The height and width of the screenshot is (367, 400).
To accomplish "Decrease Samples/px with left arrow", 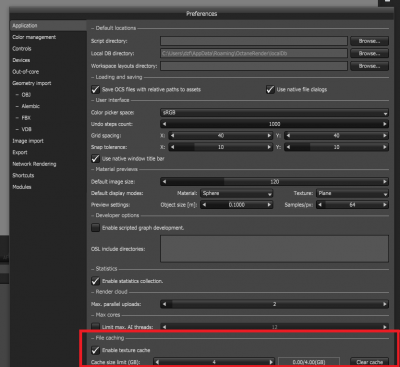I will tap(320, 205).
